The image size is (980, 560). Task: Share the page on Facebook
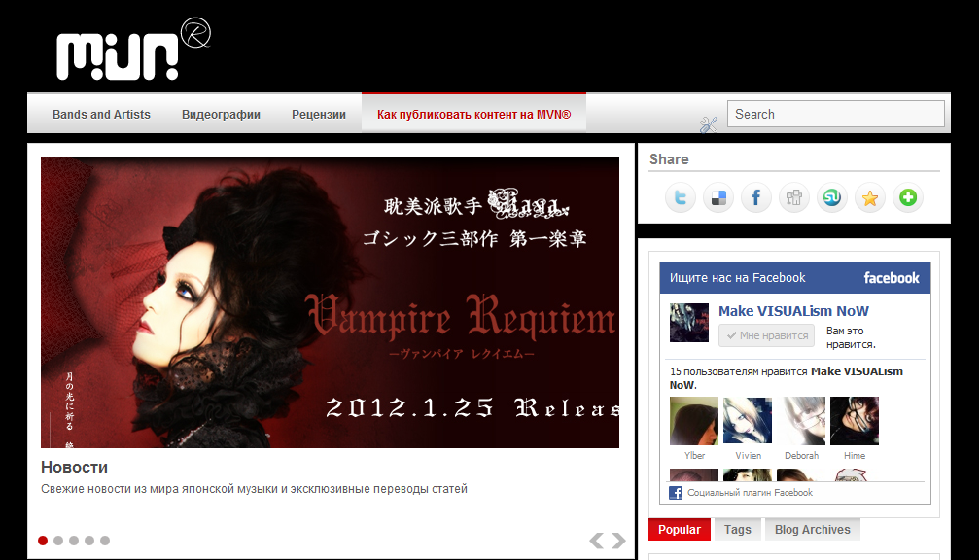coord(756,197)
